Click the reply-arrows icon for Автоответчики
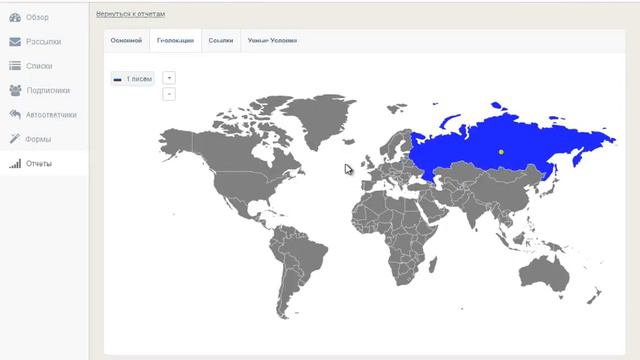The height and width of the screenshot is (360, 640). 15,115
